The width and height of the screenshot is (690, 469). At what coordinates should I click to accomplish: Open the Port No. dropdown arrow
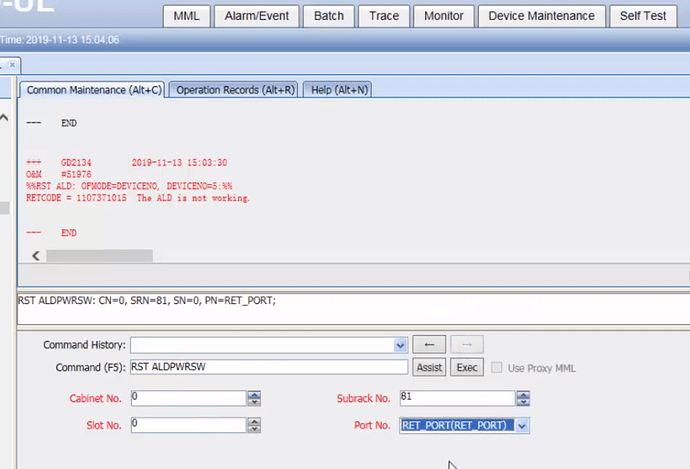tap(522, 426)
